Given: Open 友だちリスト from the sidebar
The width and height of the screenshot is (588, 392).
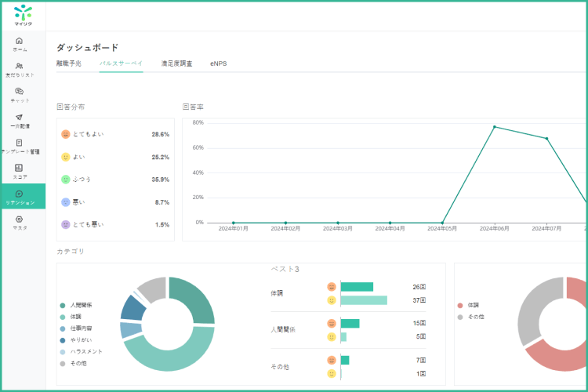Looking at the screenshot, I should (20, 70).
